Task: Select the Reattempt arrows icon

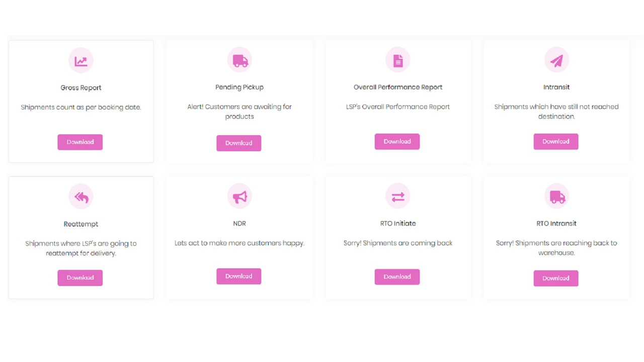Action: [80, 196]
